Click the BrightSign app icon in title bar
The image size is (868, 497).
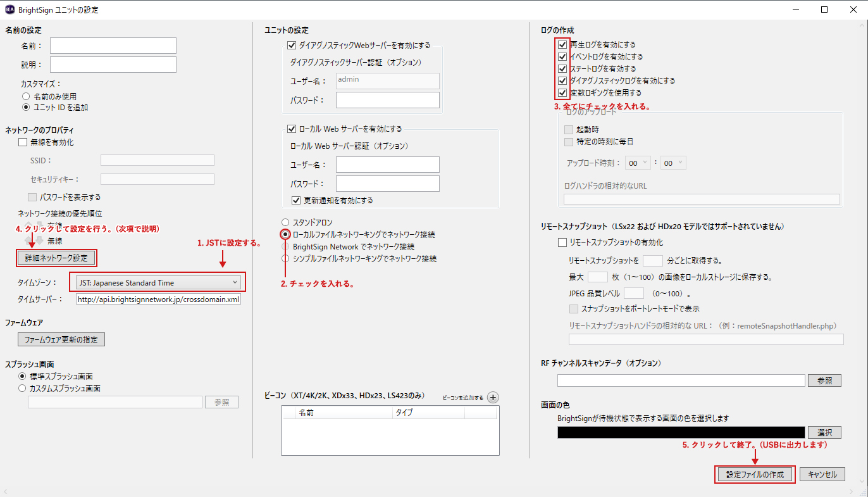9,9
